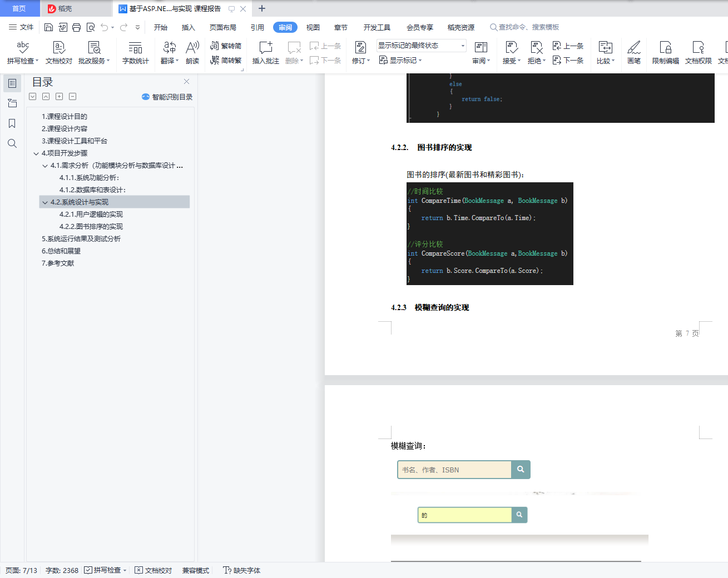Open the compare documents (比较) tool
The height and width of the screenshot is (578, 728).
(x=605, y=53)
